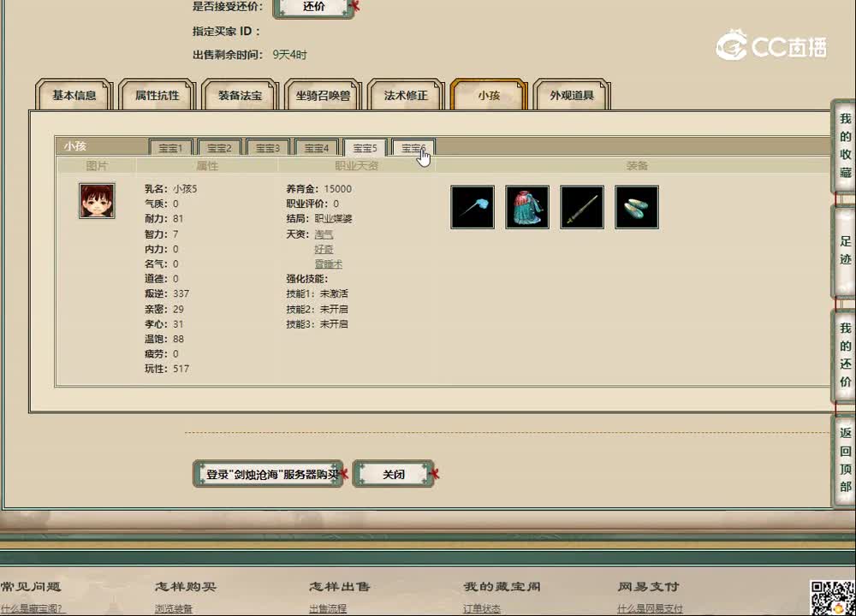Click the 出售剩余时间 9天4时 text

point(249,55)
